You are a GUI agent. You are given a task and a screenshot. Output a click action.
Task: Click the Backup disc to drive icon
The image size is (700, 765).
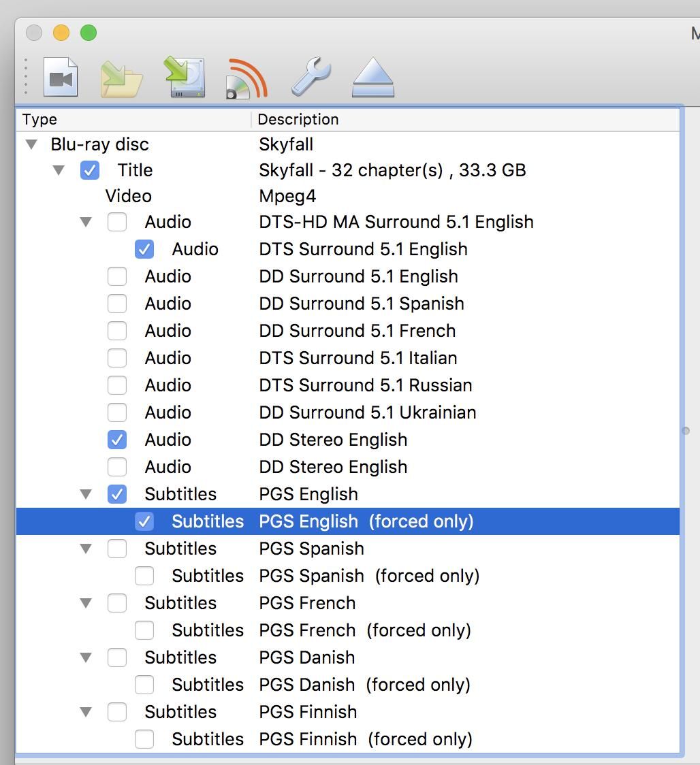[x=185, y=77]
